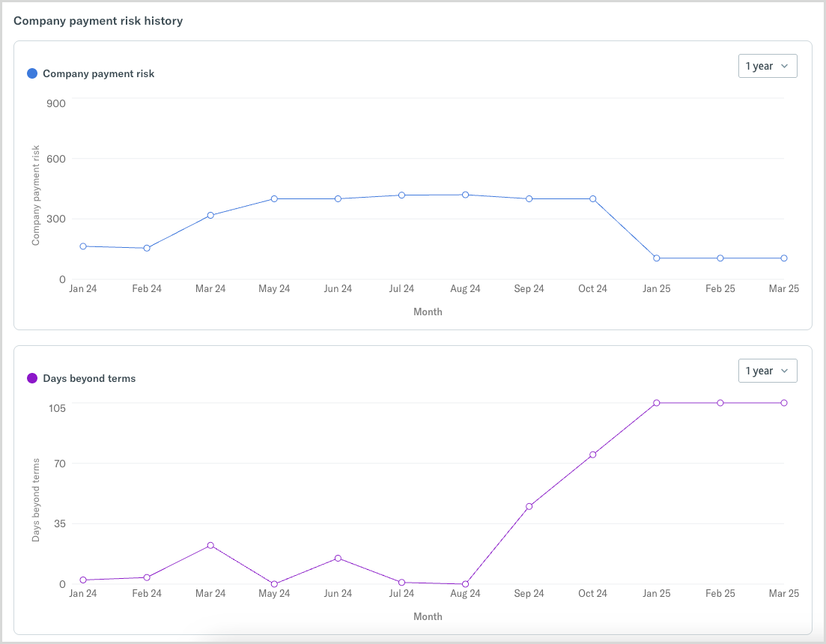This screenshot has height=644, width=826.
Task: Expand the chevron on the upper 1 year selector
Action: click(785, 66)
